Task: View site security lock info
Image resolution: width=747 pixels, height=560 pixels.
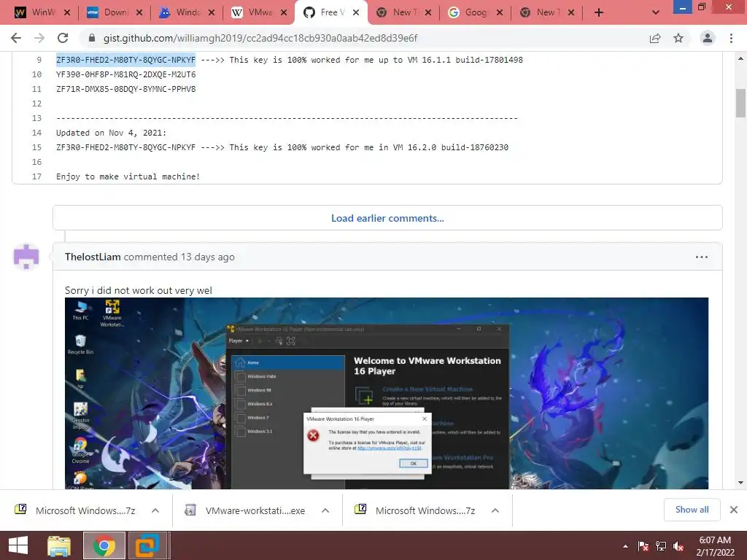Action: pyautogui.click(x=92, y=38)
